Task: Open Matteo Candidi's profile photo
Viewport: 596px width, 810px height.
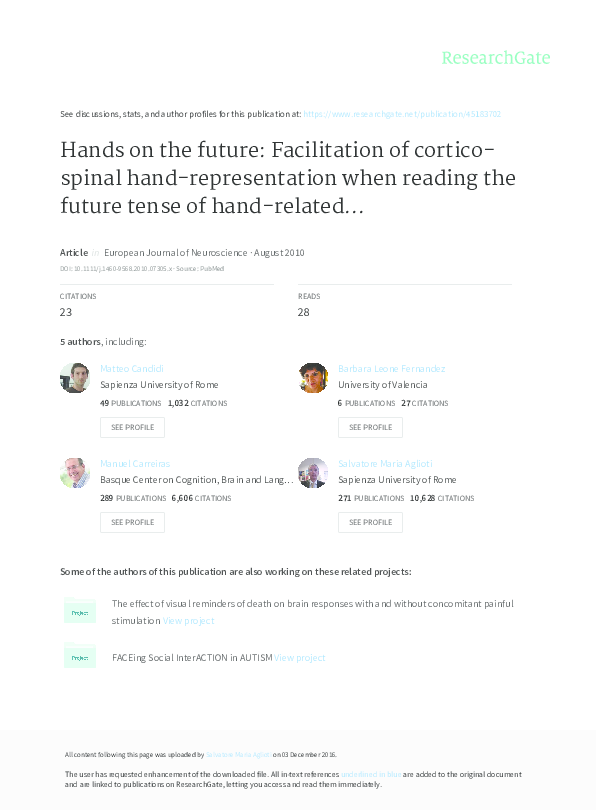Action: (75, 378)
